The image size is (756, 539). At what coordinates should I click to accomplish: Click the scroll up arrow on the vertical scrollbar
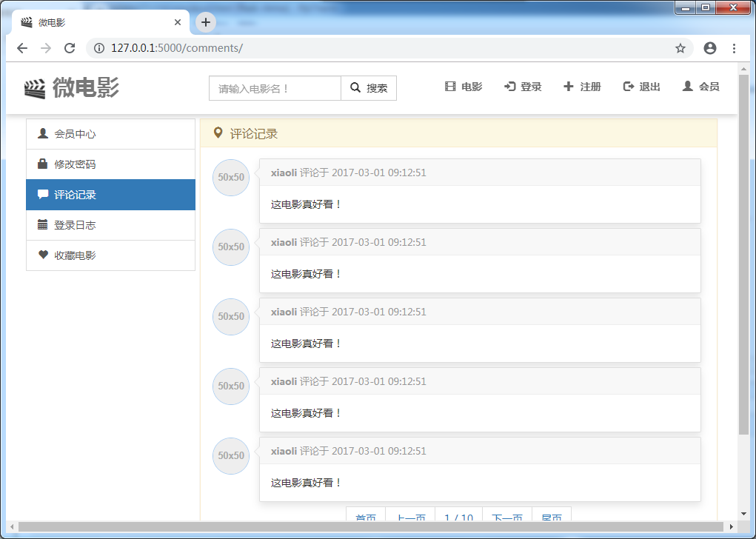(x=743, y=69)
